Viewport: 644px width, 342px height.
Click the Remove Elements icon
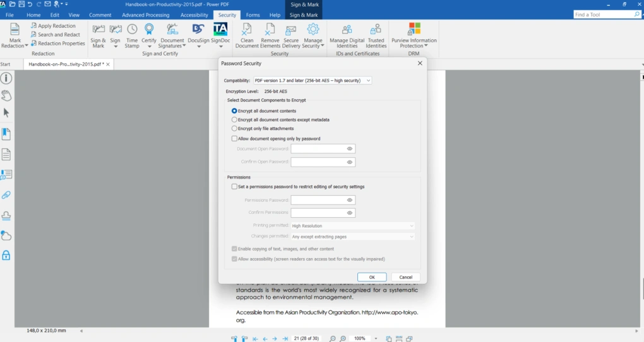pos(270,30)
